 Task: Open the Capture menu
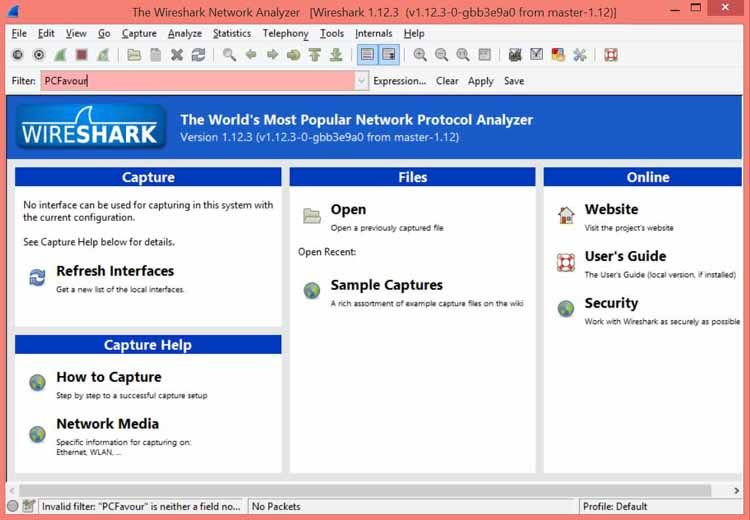point(139,33)
